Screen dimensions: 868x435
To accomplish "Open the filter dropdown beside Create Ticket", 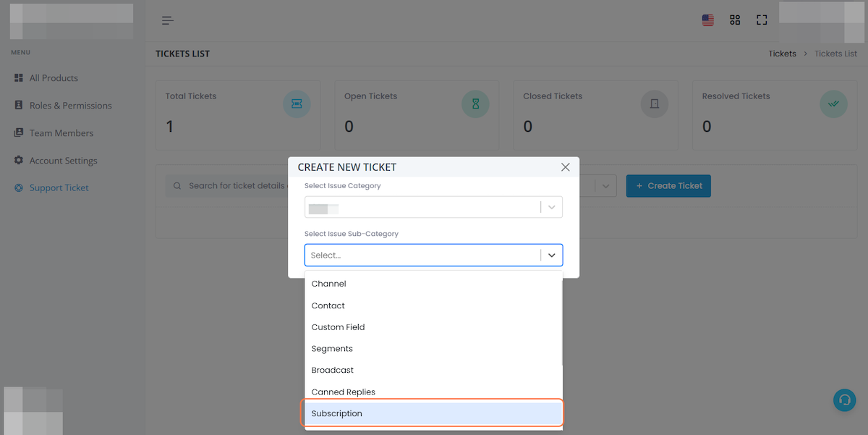I will (605, 186).
